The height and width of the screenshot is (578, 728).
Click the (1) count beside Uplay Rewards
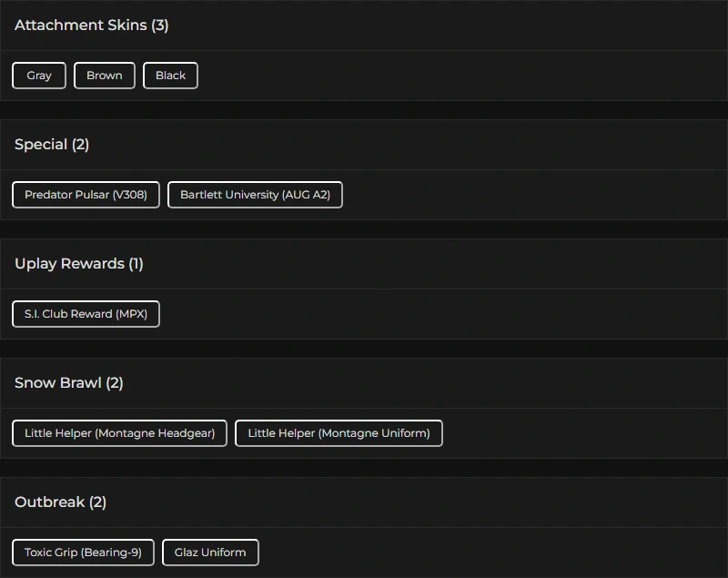[136, 264]
